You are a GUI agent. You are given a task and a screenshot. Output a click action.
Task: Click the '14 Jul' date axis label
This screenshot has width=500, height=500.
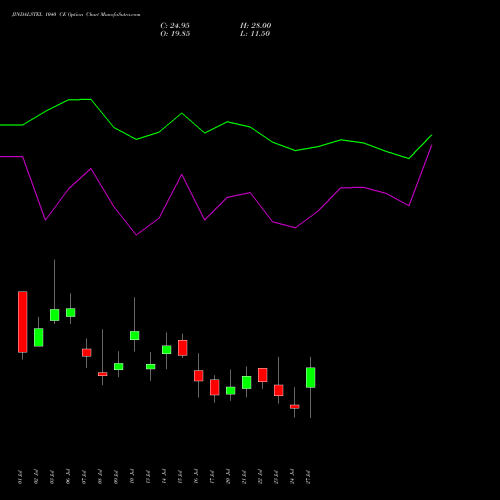(164, 477)
